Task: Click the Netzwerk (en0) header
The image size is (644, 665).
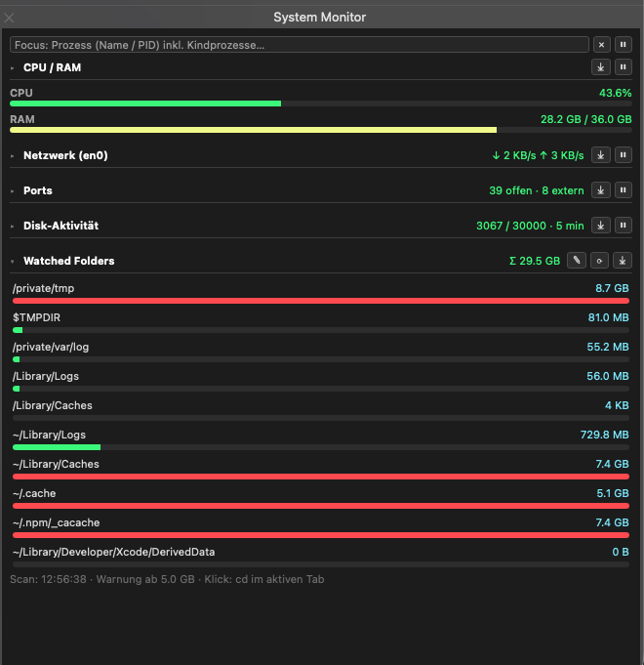Action: [x=65, y=155]
